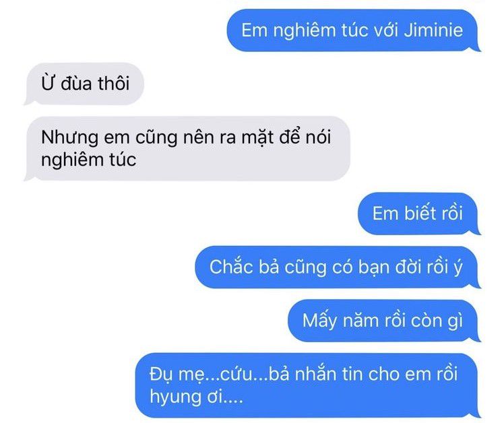Tap the blue "Em biết rồi" bubble
Screen dimensions: 504x423
419,214
